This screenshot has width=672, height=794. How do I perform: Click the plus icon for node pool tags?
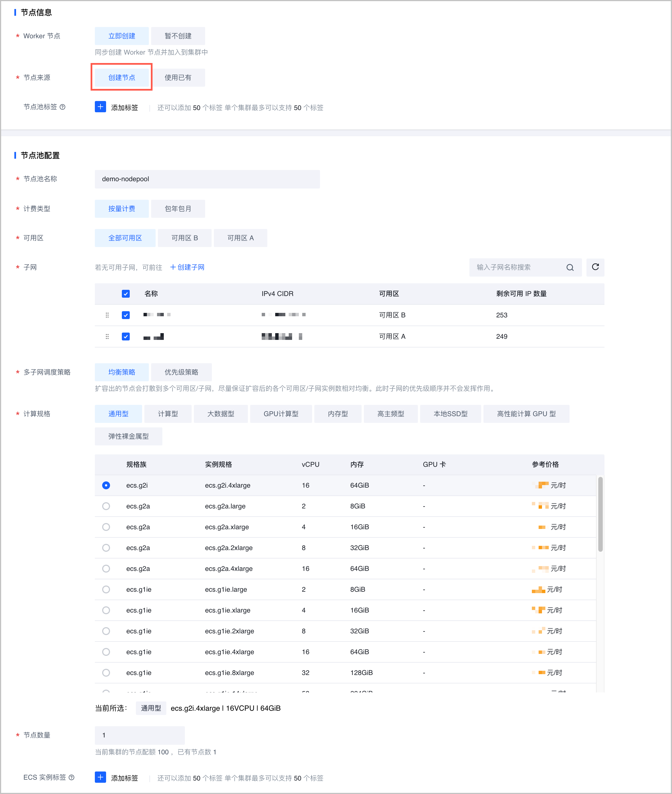[x=100, y=107]
